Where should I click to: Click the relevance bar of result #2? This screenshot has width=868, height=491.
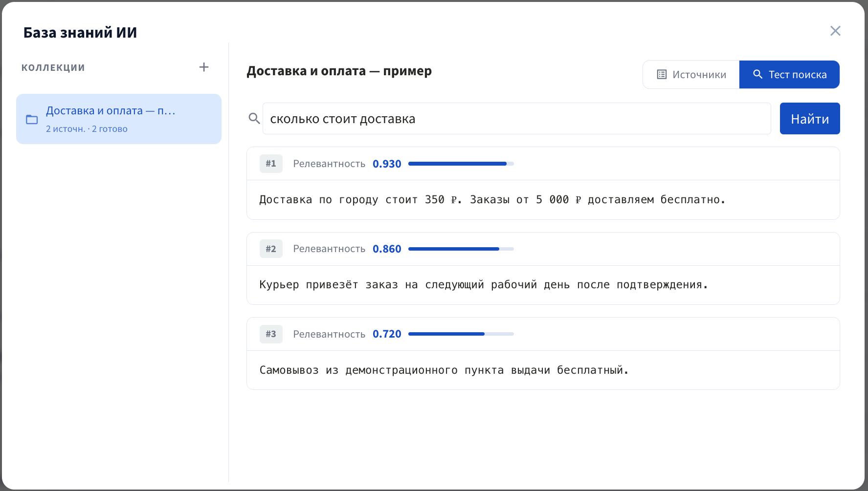tap(461, 249)
